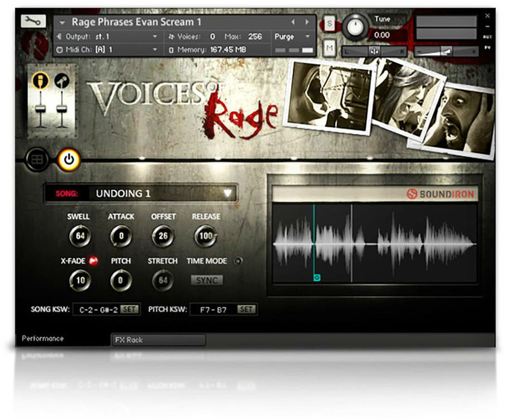Click the Voices count 0 value
The height and width of the screenshot is (420, 508).
point(212,36)
